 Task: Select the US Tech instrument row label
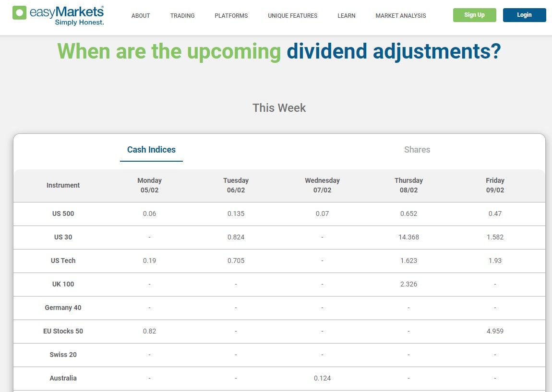(63, 261)
